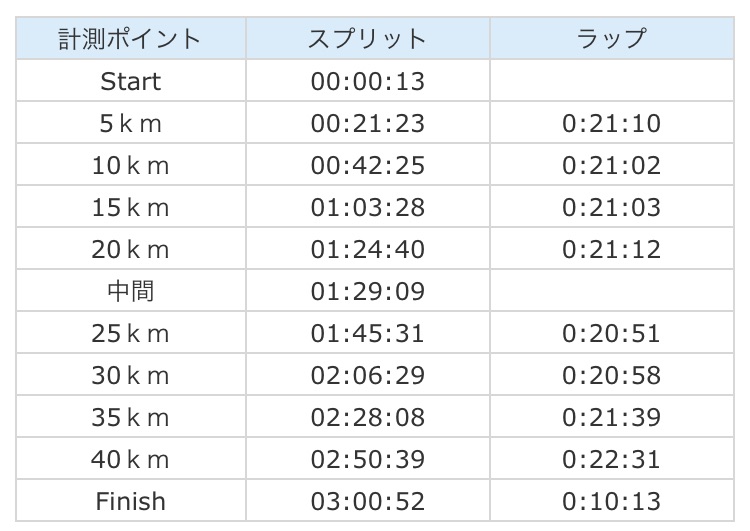Click the Finish split time 03:00:52
This screenshot has width=750, height=531.
pos(367,501)
